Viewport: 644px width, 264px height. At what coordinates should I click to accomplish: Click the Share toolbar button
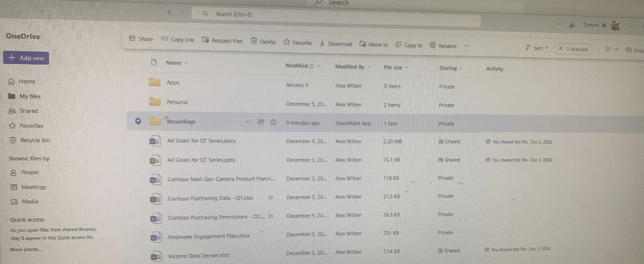coord(141,39)
